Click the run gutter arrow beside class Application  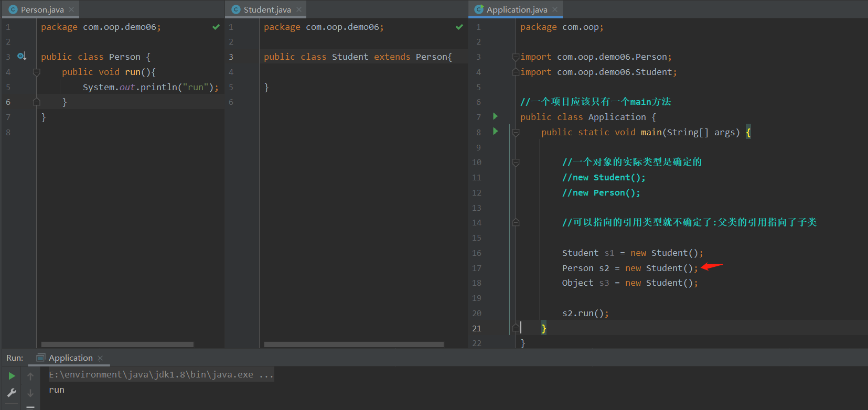tap(495, 116)
